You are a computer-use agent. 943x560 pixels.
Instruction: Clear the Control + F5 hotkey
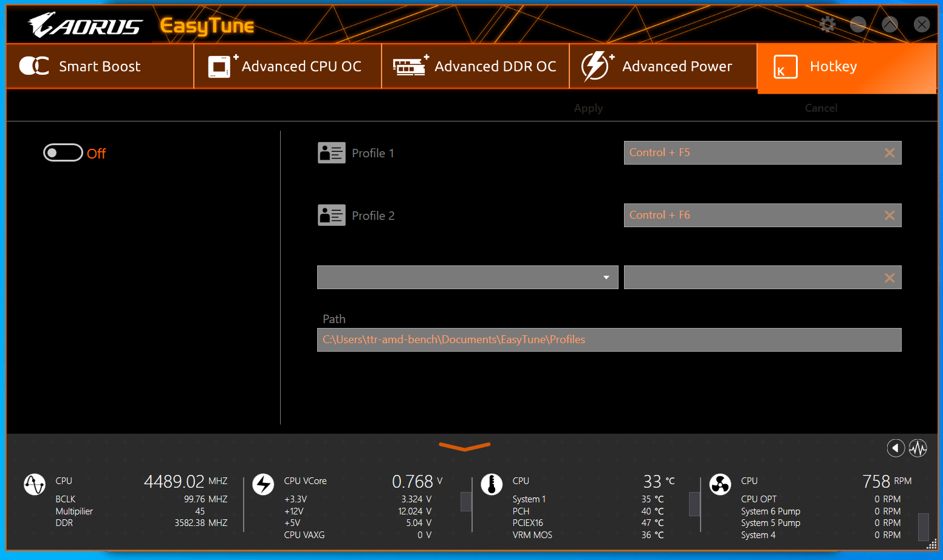[x=889, y=153]
